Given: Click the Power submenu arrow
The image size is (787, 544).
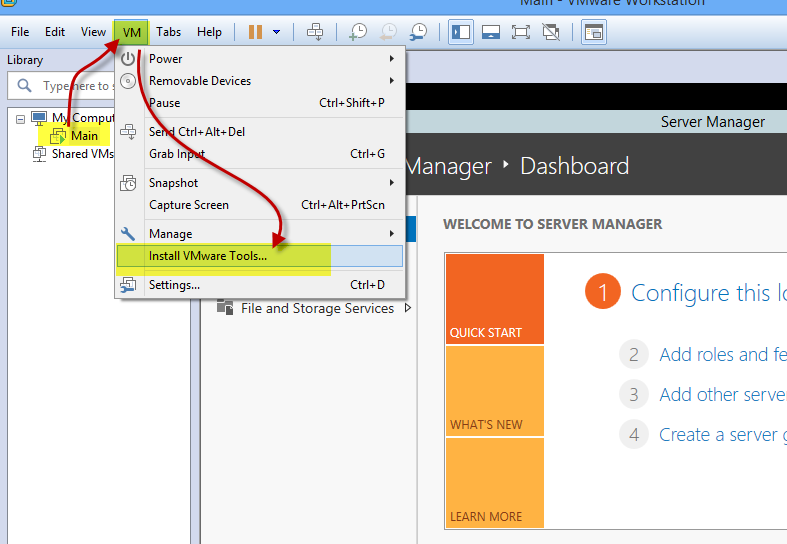Looking at the screenshot, I should (x=392, y=59).
